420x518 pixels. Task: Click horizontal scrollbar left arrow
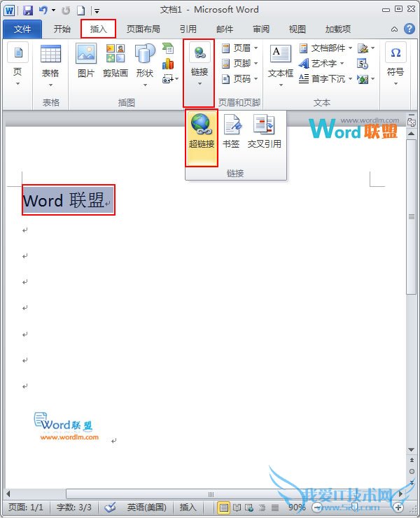click(x=8, y=494)
